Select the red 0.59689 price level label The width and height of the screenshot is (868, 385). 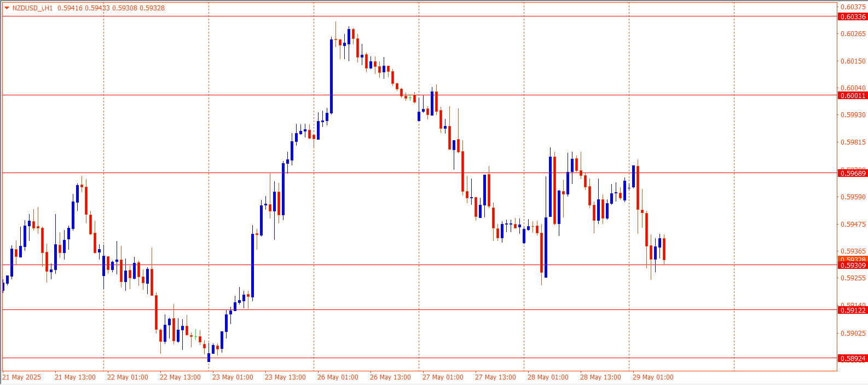tap(853, 173)
